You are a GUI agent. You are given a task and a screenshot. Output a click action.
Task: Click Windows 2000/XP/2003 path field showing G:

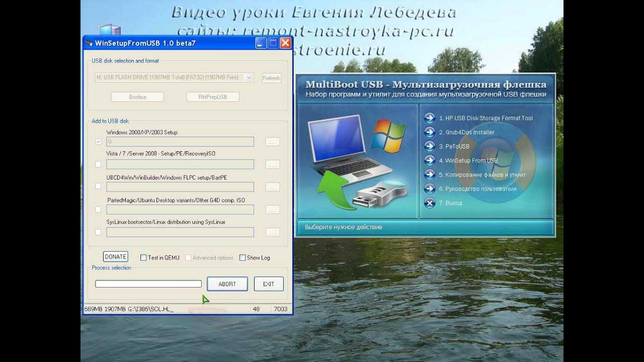[x=180, y=142]
